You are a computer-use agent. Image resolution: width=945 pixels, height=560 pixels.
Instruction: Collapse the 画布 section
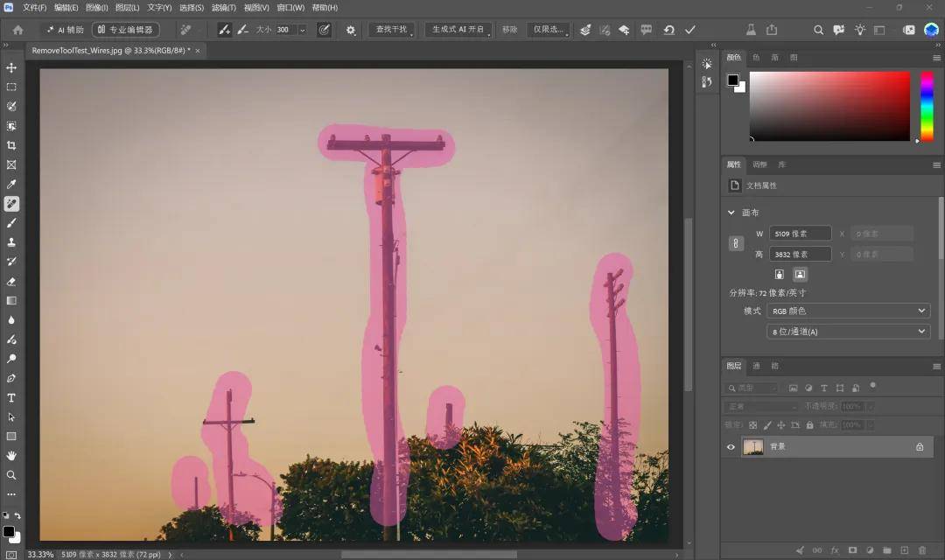point(731,213)
